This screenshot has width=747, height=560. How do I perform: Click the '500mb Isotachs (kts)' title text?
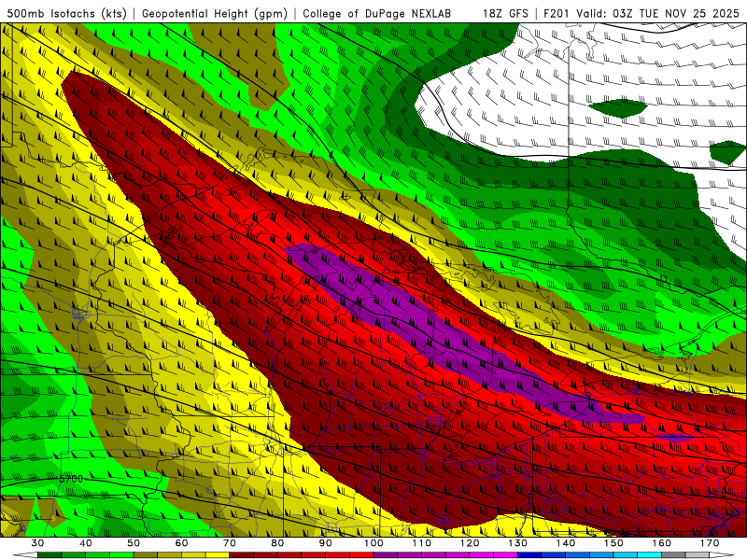66,13
